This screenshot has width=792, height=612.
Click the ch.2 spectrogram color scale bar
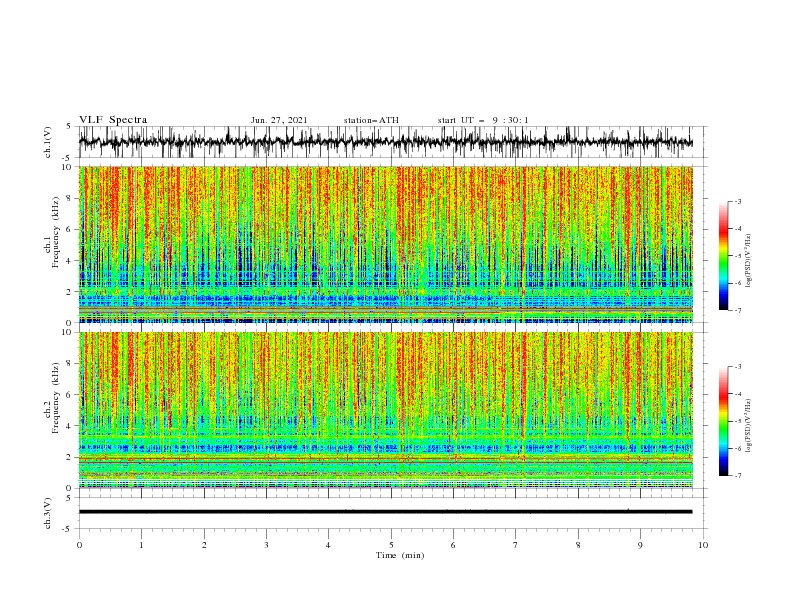tap(724, 421)
